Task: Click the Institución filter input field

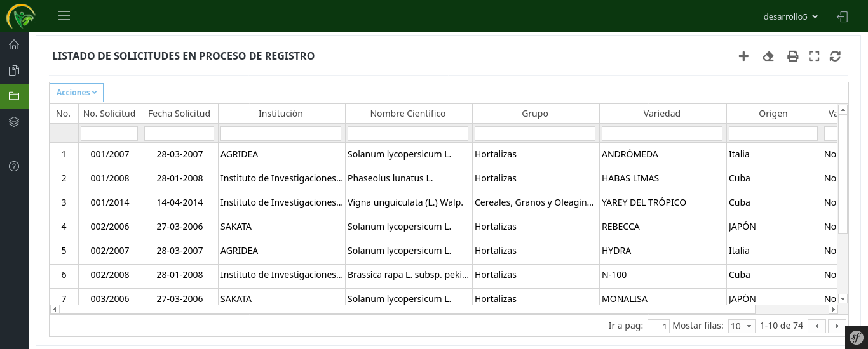Action: tap(281, 133)
